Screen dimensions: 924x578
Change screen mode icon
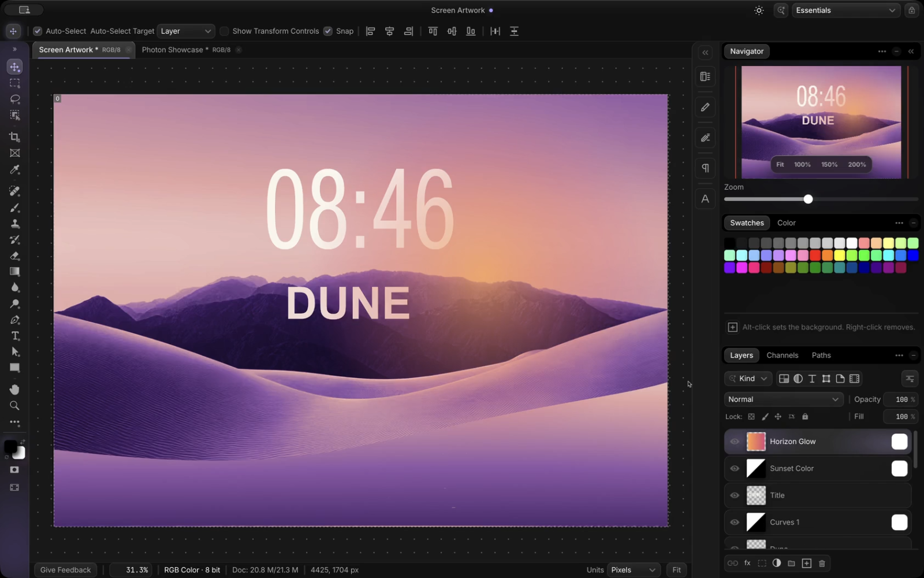pos(14,487)
